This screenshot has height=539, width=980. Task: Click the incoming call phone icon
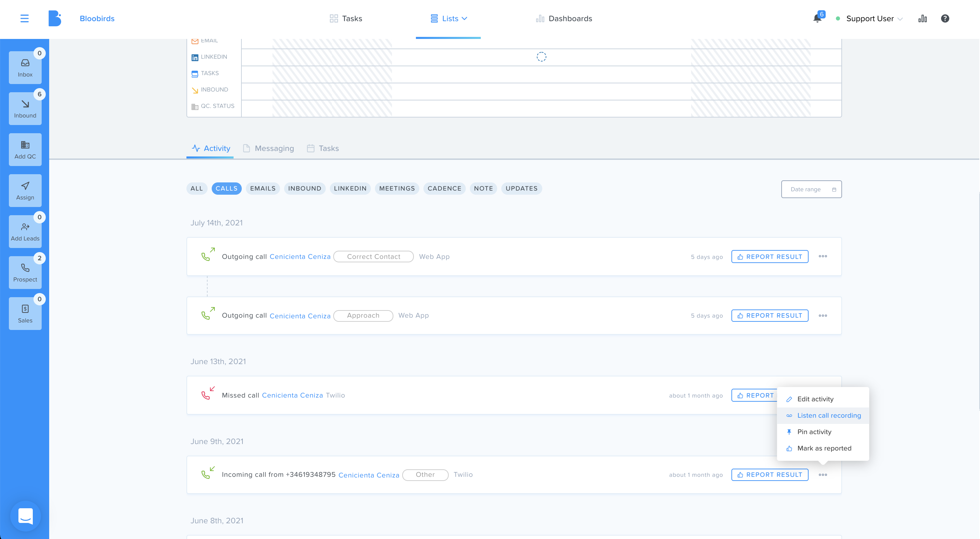coord(208,473)
